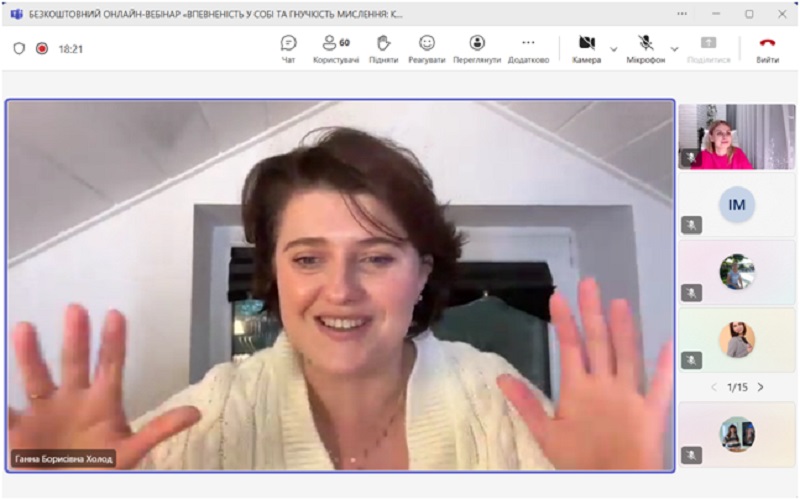
Task: Click the Teams app logo icon
Action: (x=16, y=14)
